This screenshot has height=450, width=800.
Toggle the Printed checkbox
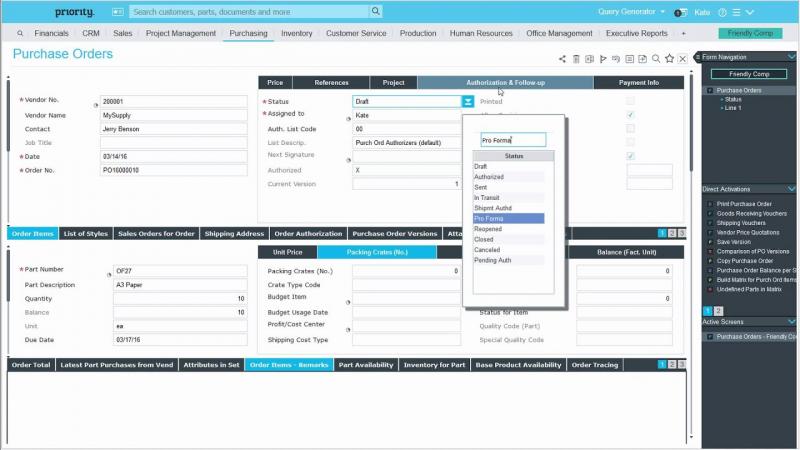coord(631,101)
